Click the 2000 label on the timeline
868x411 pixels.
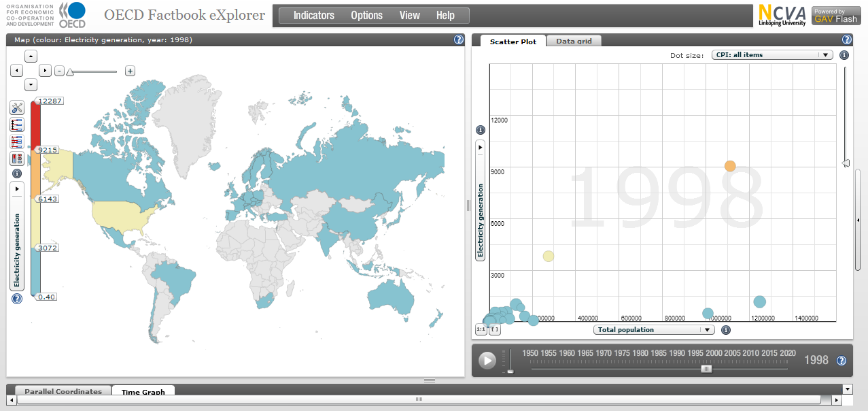(714, 353)
